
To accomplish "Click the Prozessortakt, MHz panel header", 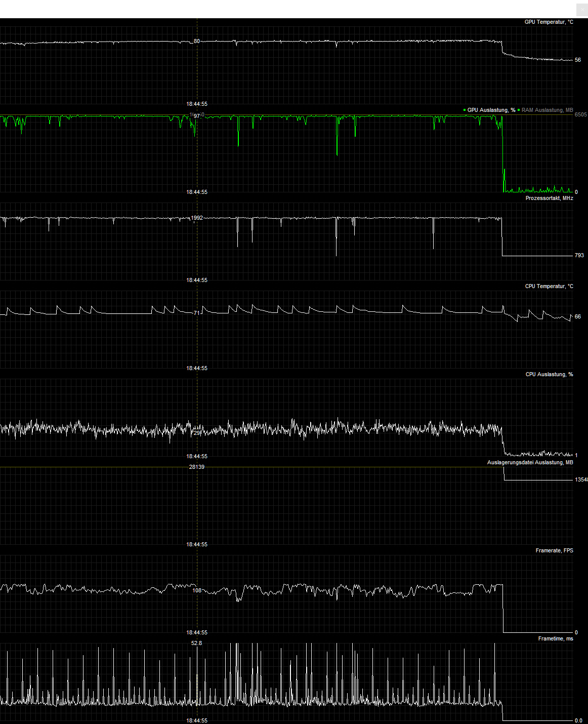I will pos(550,198).
